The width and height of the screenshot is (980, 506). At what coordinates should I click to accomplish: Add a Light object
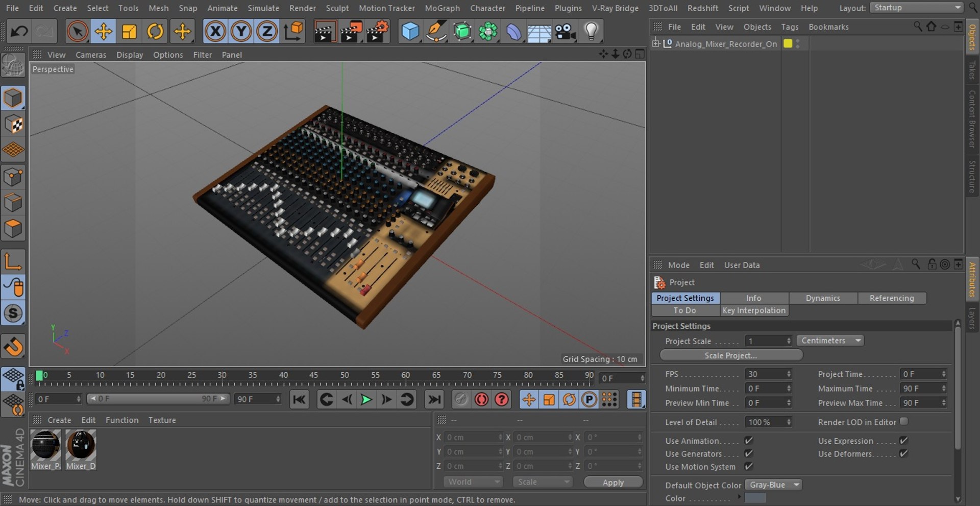[591, 32]
